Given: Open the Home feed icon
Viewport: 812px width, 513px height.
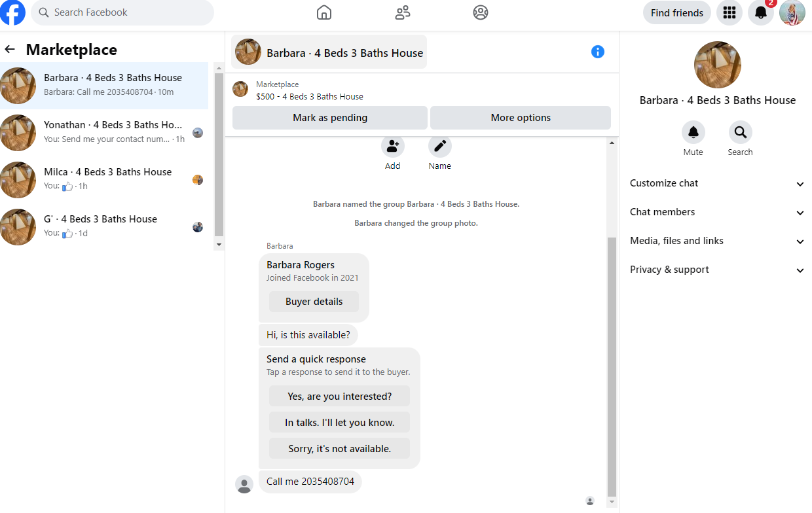Looking at the screenshot, I should [x=323, y=12].
